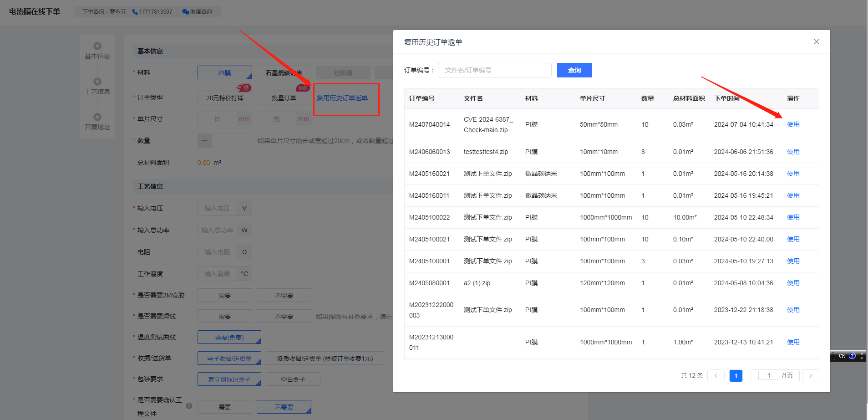The width and height of the screenshot is (868, 420).
Task: Focus the 订单编号 search input field
Action: tap(494, 70)
